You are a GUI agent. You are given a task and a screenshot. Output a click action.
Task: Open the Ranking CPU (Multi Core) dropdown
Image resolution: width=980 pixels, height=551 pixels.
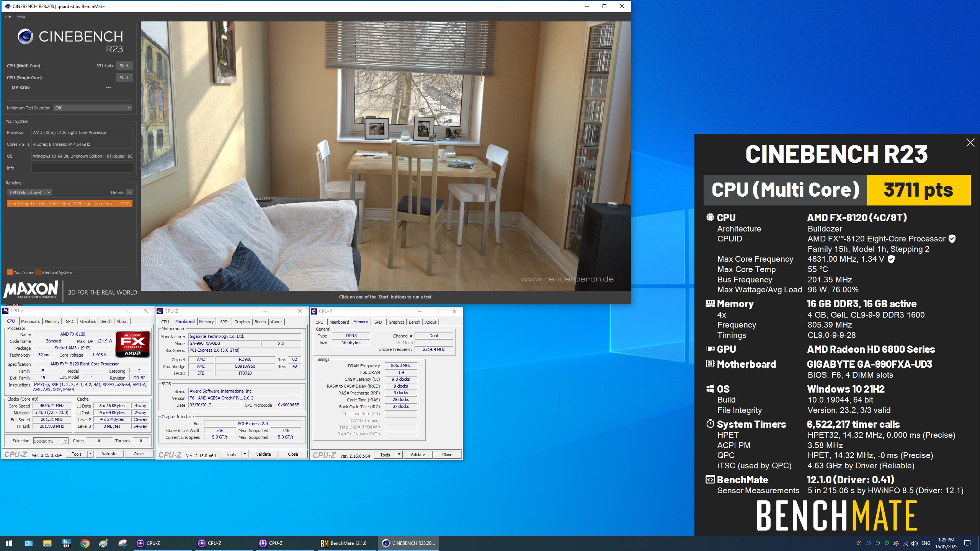point(29,192)
